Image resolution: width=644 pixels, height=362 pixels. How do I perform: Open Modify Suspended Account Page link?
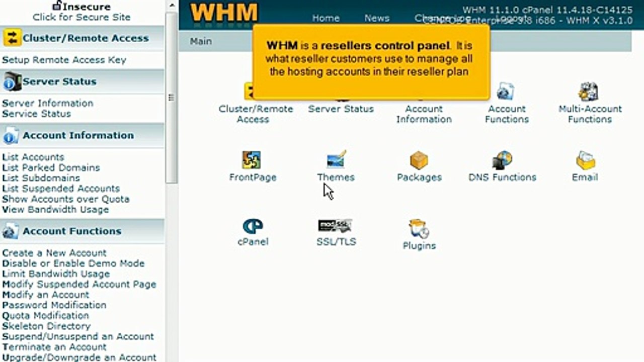coord(79,285)
